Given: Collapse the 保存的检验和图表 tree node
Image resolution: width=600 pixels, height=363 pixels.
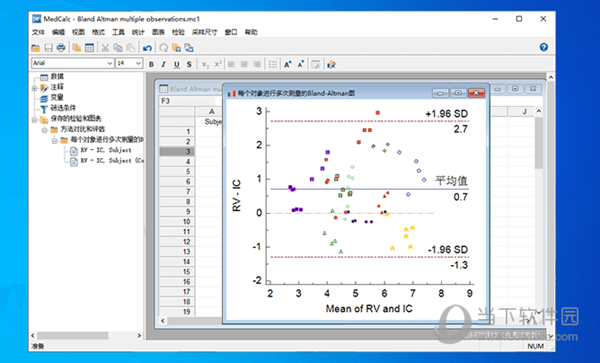Looking at the screenshot, I should point(34,120).
